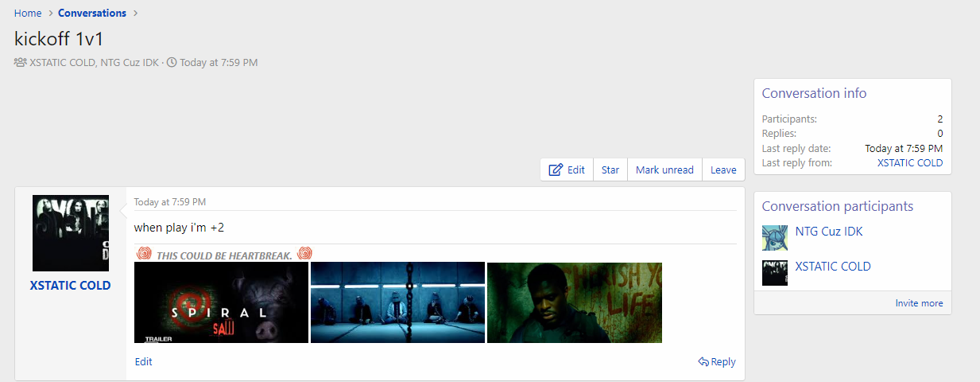The image size is (980, 382).
Task: Click the 'Participants:' label in info panel
Action: coord(789,119)
